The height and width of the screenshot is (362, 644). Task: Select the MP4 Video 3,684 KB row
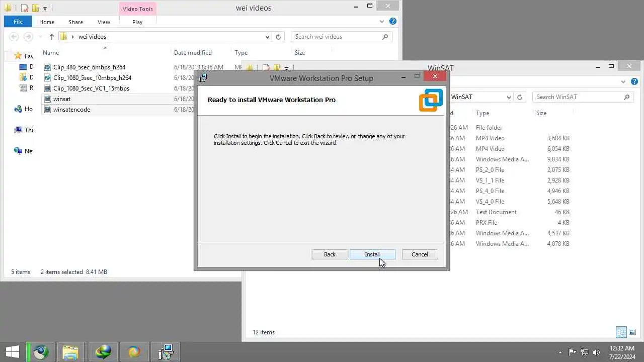508,138
